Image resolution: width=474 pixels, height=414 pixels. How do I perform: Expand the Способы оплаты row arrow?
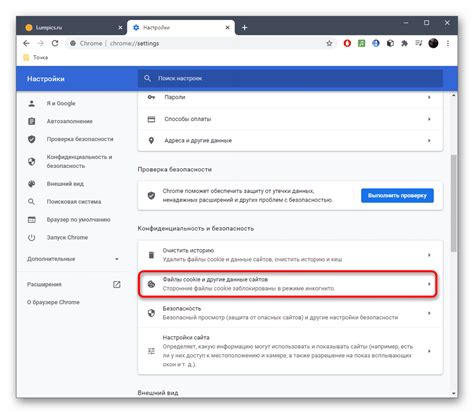tap(429, 119)
